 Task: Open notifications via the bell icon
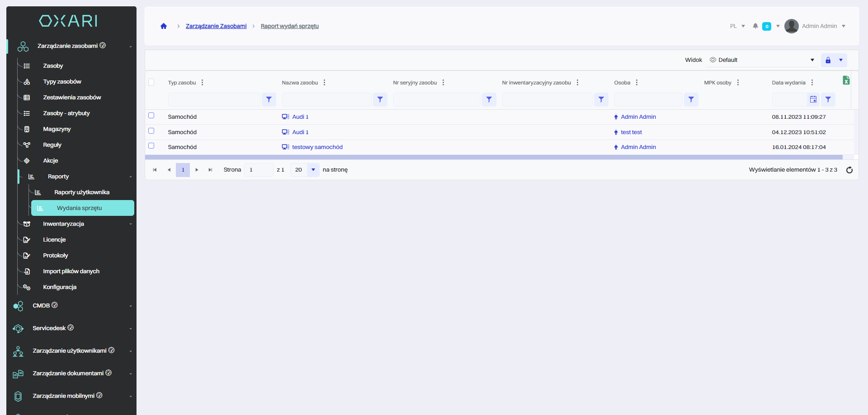pos(755,26)
